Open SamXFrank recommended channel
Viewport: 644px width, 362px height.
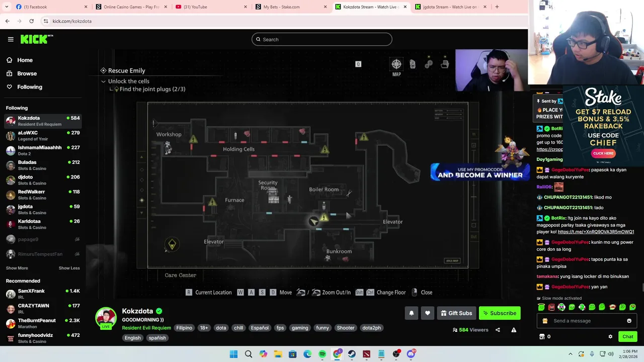tap(43, 294)
